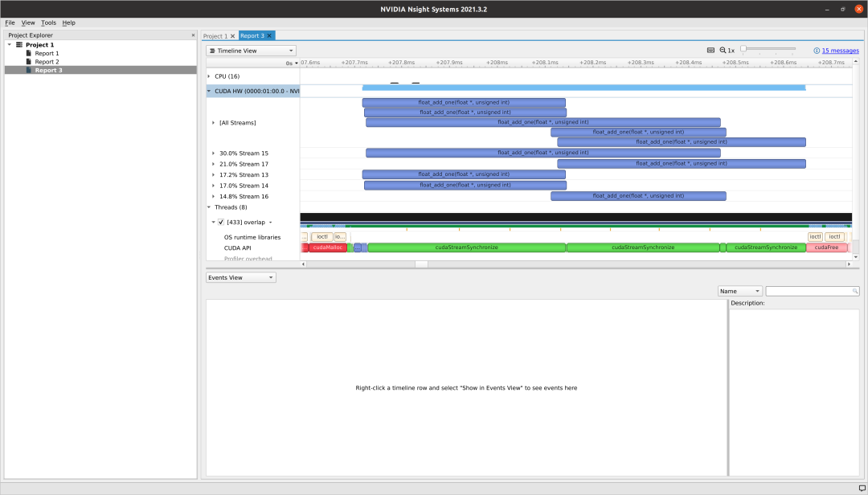868x495 pixels.
Task: Close the Project Explorer panel
Action: [193, 35]
